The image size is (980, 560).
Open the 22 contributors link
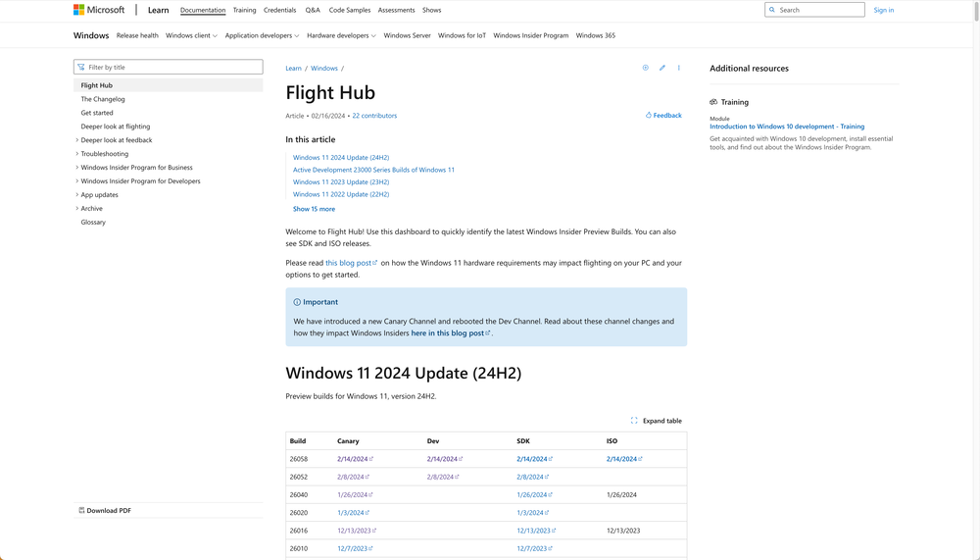tap(374, 116)
